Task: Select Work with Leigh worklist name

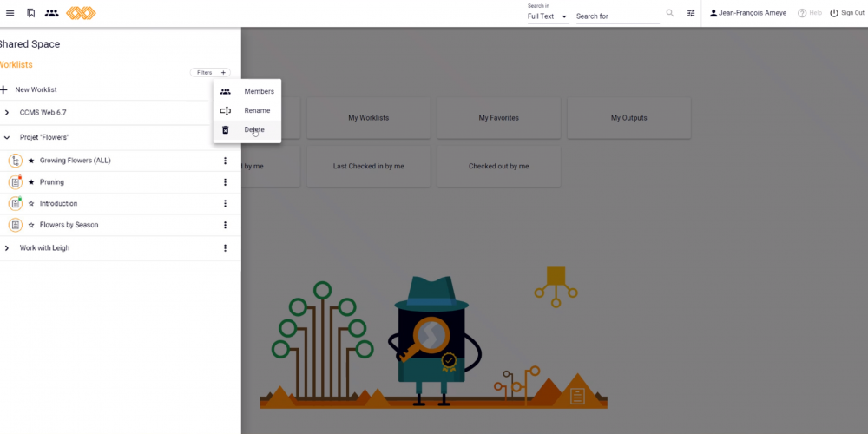Action: [x=45, y=248]
